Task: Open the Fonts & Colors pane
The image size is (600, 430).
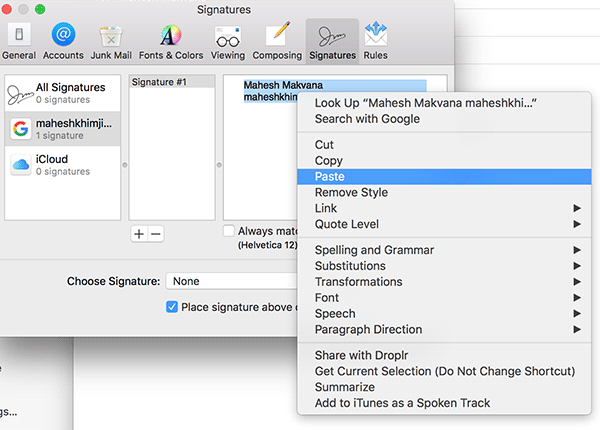Action: tap(171, 42)
